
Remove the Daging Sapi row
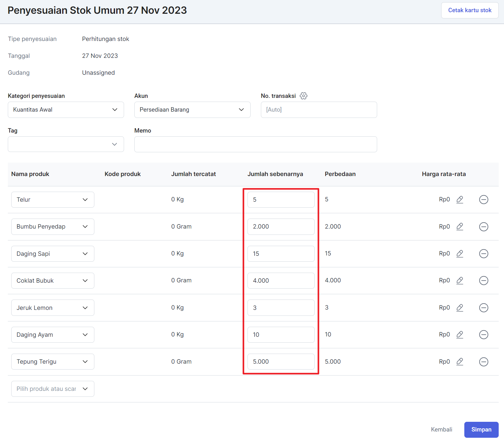coord(484,254)
